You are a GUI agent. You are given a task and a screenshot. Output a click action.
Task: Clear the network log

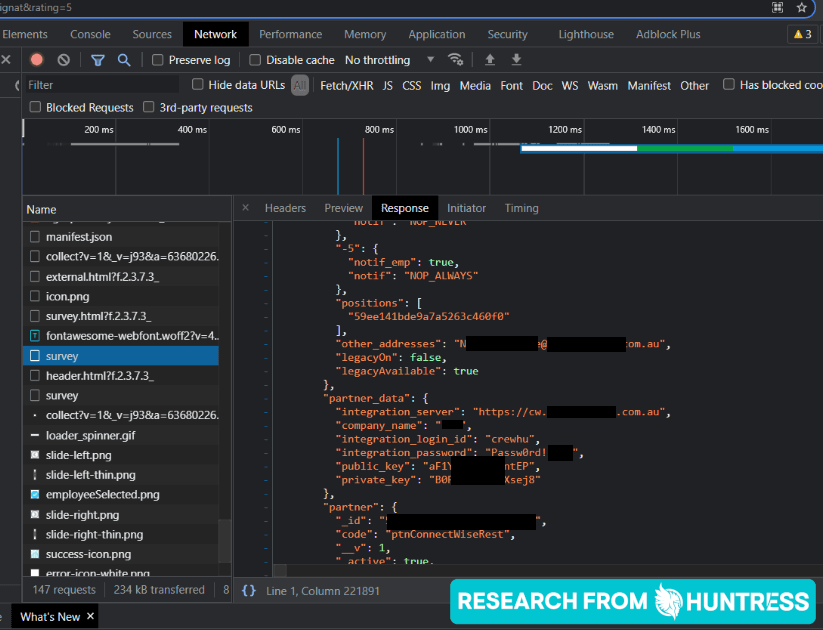(64, 60)
